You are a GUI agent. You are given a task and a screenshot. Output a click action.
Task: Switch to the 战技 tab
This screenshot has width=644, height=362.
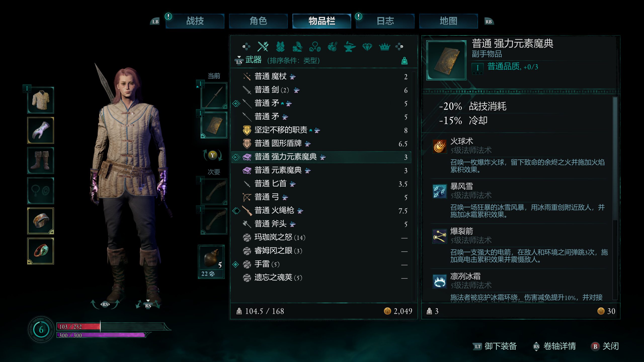click(x=195, y=21)
